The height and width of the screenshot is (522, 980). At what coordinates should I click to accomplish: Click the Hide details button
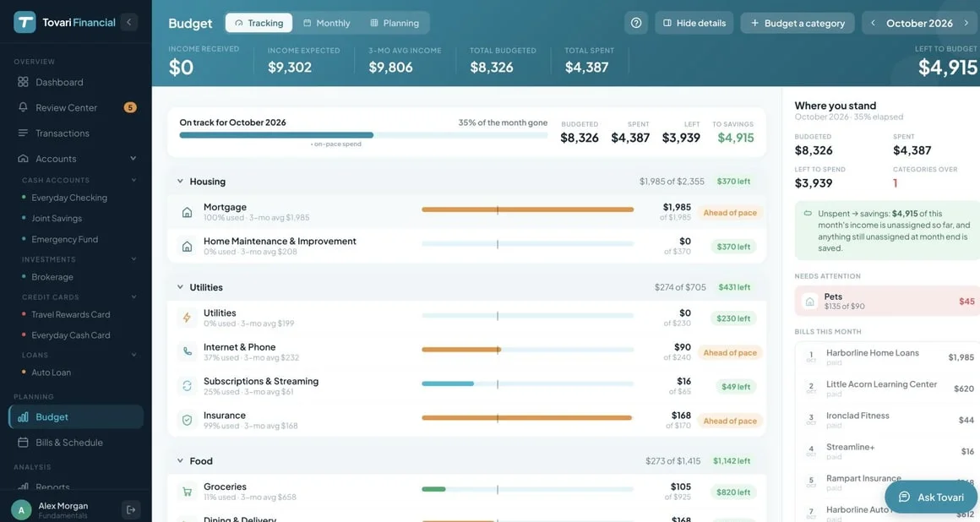[694, 23]
